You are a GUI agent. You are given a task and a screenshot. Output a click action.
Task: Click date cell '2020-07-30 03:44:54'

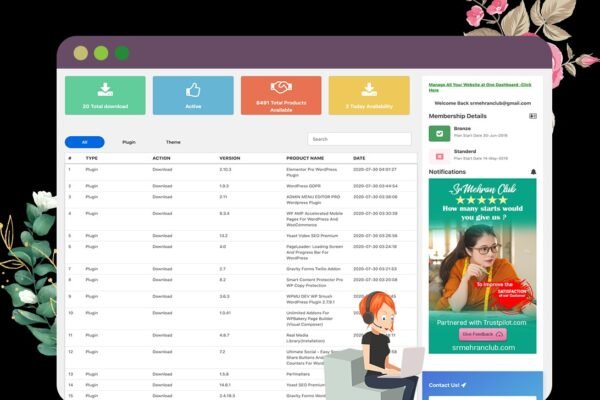click(x=375, y=186)
